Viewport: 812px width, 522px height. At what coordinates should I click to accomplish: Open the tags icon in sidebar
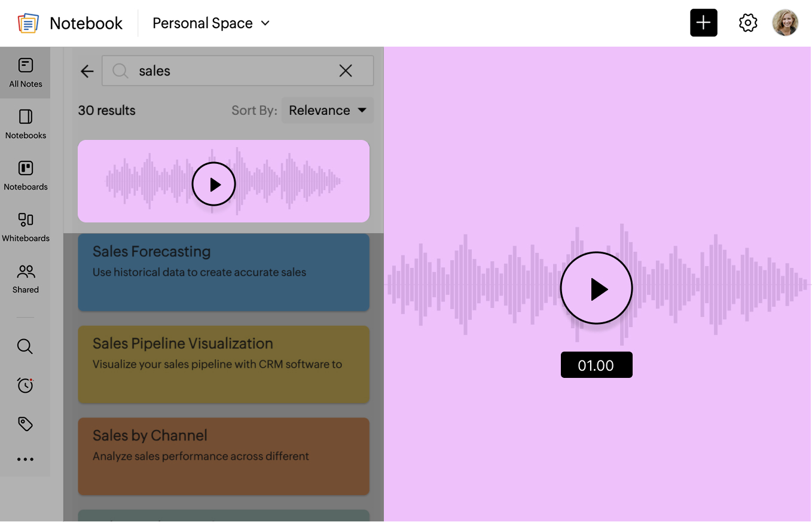[25, 424]
